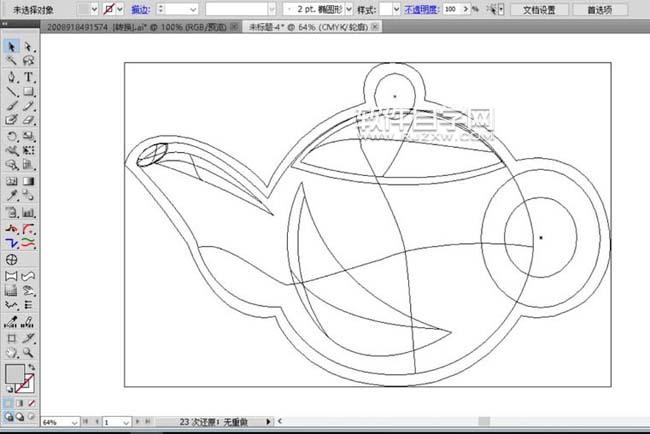Reset to default fill and stroke

point(9,389)
